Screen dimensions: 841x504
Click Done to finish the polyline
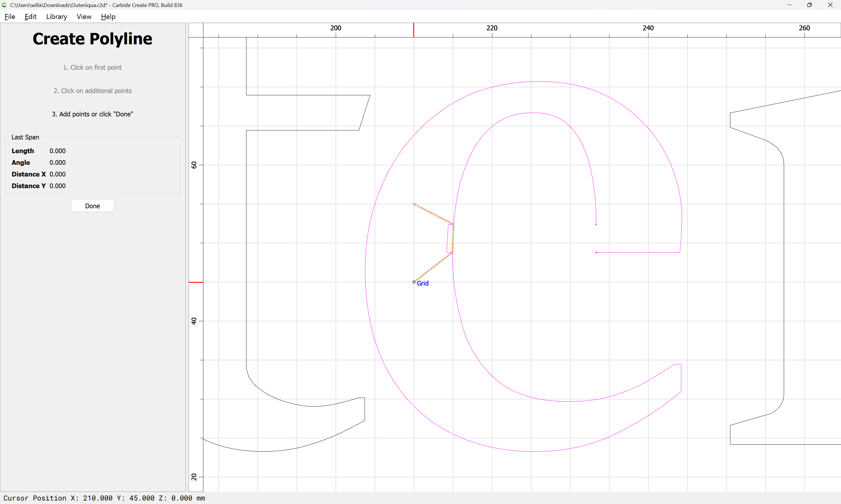(x=93, y=206)
